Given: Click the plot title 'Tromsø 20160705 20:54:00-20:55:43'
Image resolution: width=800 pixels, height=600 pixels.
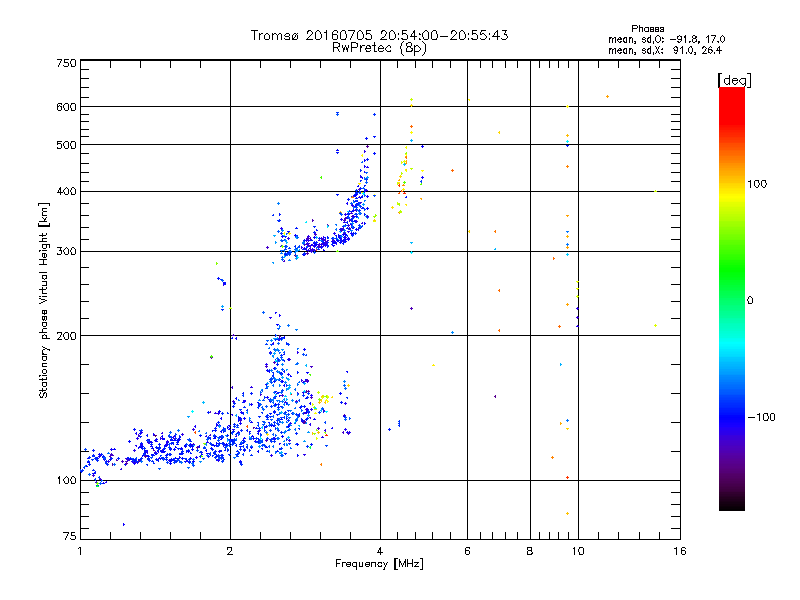Looking at the screenshot, I should click(x=379, y=35).
